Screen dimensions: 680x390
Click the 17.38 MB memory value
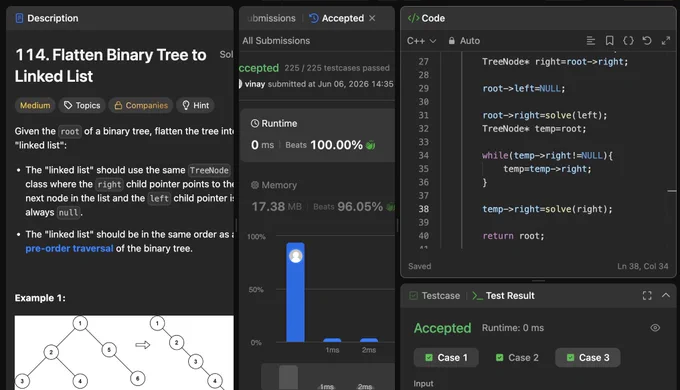(276, 206)
